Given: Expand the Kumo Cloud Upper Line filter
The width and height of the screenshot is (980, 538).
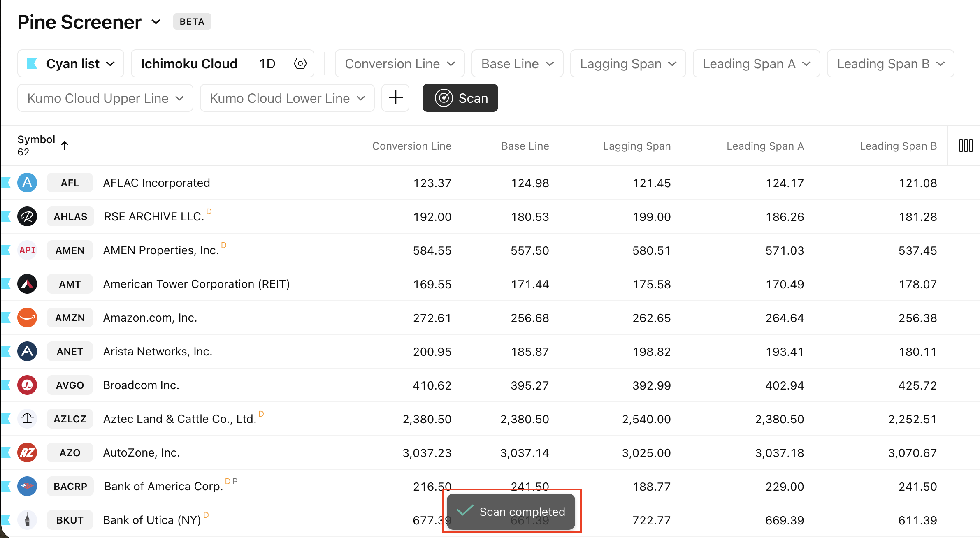Looking at the screenshot, I should pyautogui.click(x=105, y=98).
